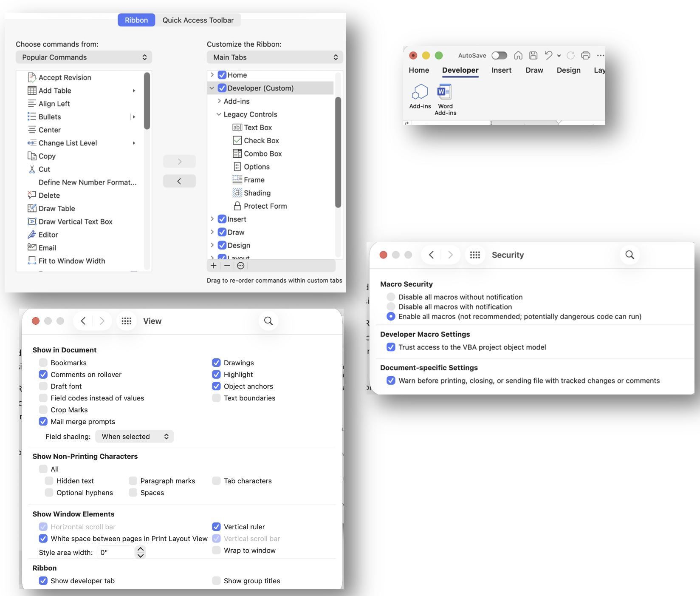Viewport: 700px width, 596px height.
Task: Collapse the Developer (Custom) tab tree
Action: pyautogui.click(x=212, y=88)
